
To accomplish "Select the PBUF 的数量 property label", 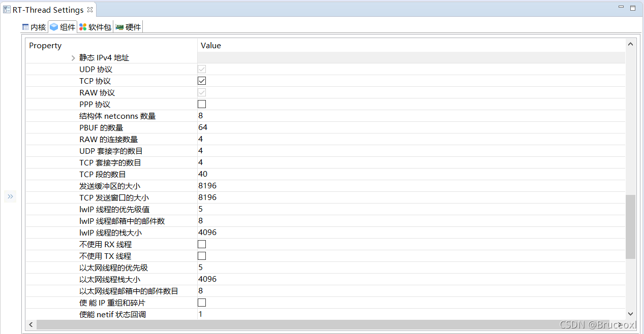I will 101,128.
